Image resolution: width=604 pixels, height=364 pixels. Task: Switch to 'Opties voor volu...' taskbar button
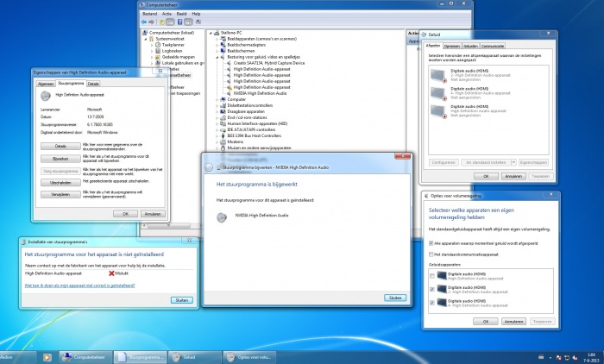tap(249, 357)
